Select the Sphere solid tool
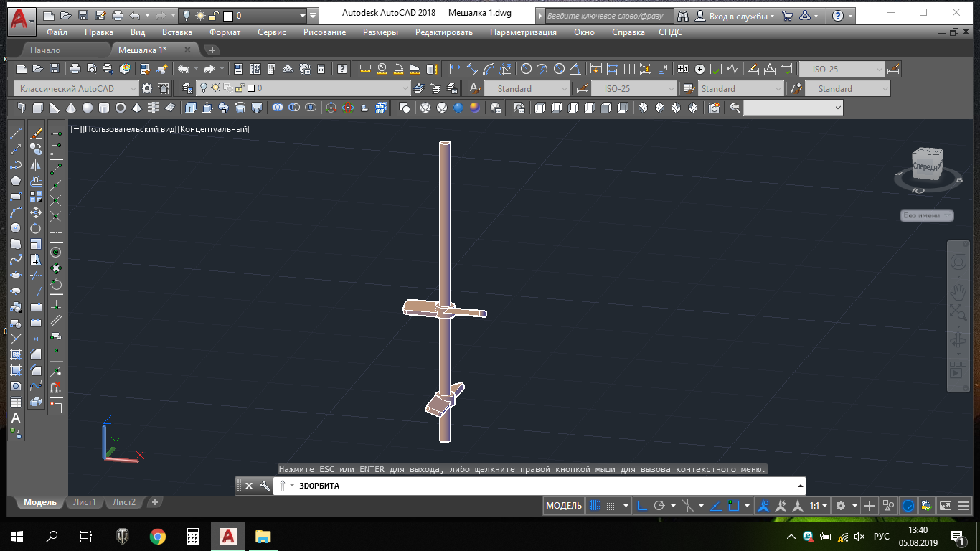Viewport: 980px width, 551px height. [x=88, y=108]
